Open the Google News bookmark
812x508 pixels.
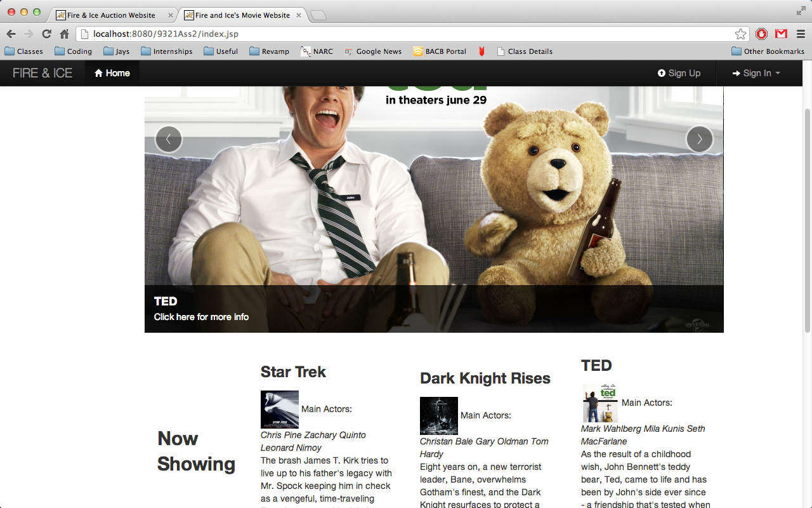[x=373, y=51]
